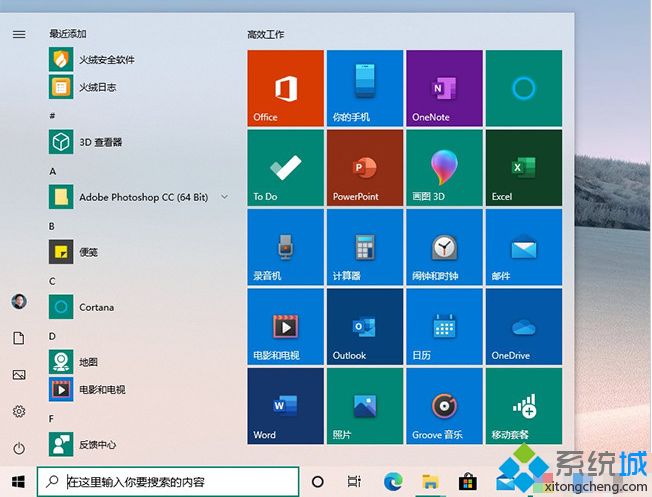Launch the Outlook tile

365,326
